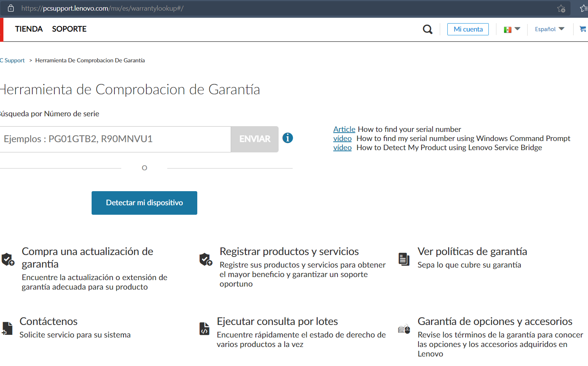
Task: Open Ejecutar consulta por lotes
Action: click(277, 322)
